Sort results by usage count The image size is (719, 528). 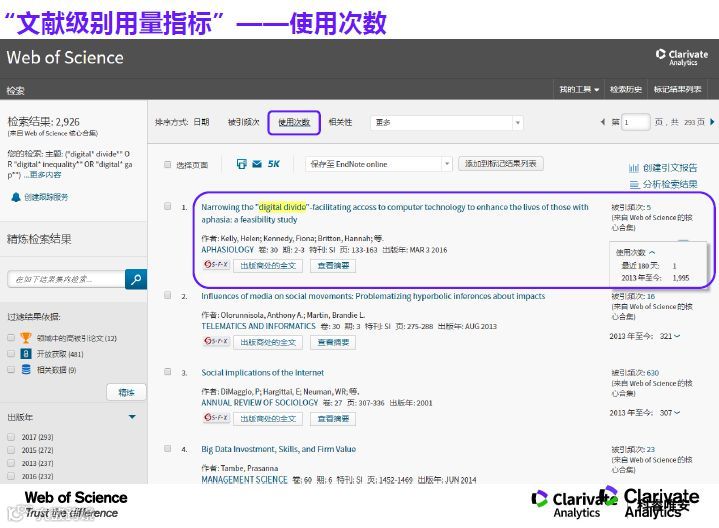[x=294, y=122]
